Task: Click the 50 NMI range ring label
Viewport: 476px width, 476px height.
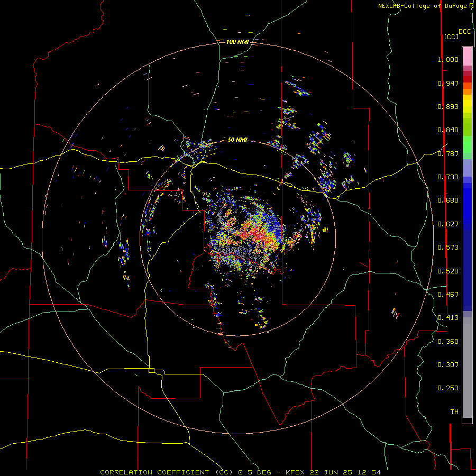Action: [237, 140]
